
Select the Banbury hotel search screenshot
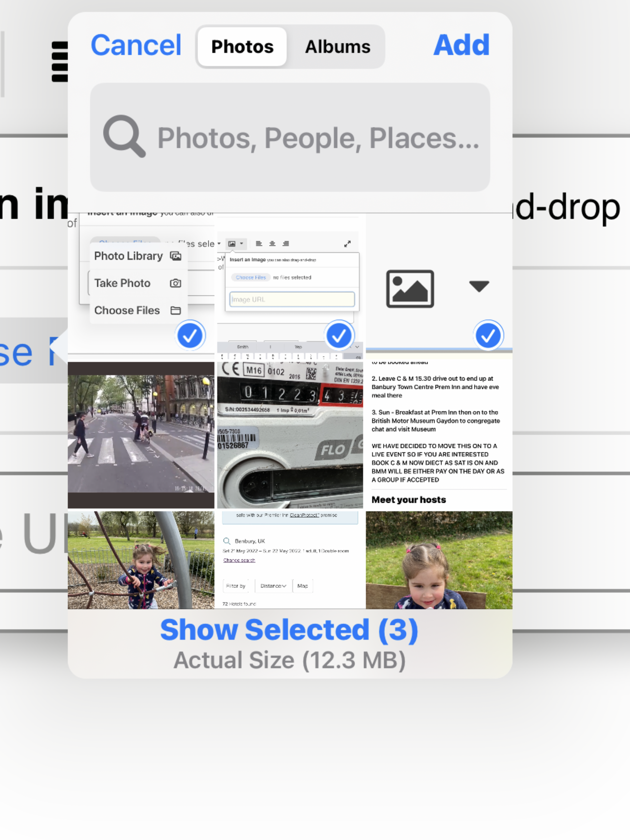(290, 560)
